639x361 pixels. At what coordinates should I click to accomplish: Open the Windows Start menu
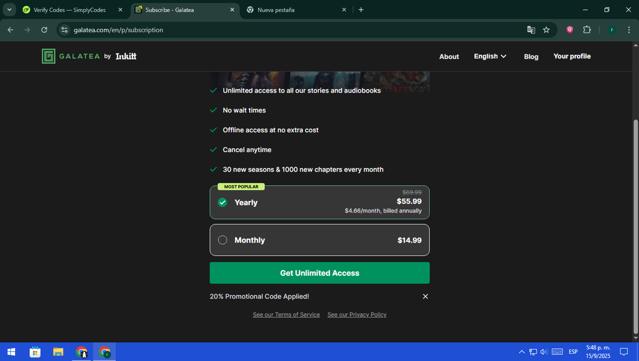(x=11, y=352)
